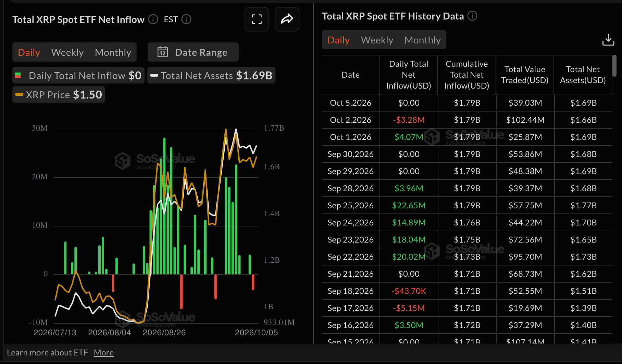Select the Sep 25,2026 date cell
Viewport: 622px width, 364px height.
(351, 205)
